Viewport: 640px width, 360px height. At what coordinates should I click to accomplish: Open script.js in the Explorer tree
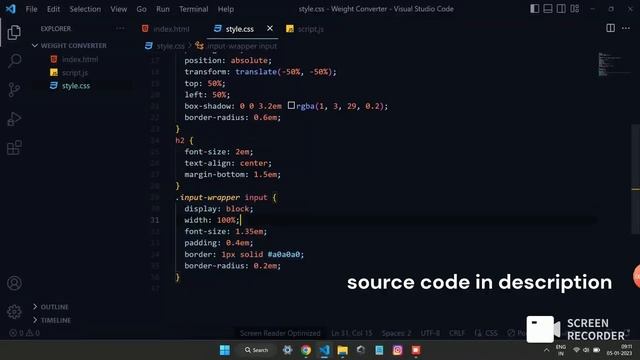tap(75, 72)
